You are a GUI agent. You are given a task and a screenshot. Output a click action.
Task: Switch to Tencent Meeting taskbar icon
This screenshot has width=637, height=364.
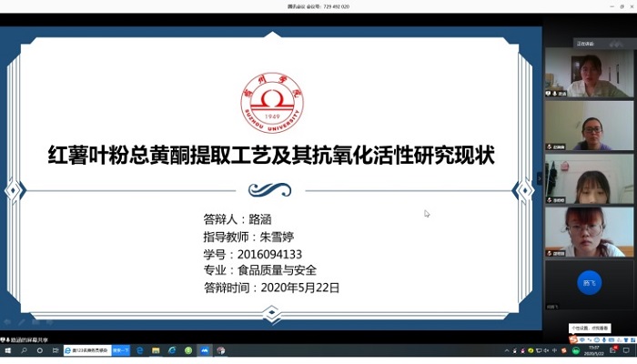pos(205,350)
